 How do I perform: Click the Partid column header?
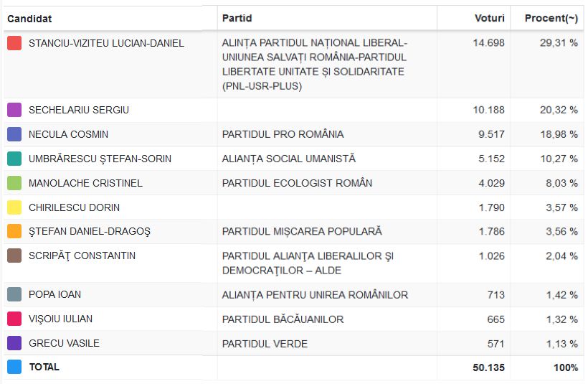pyautogui.click(x=237, y=18)
